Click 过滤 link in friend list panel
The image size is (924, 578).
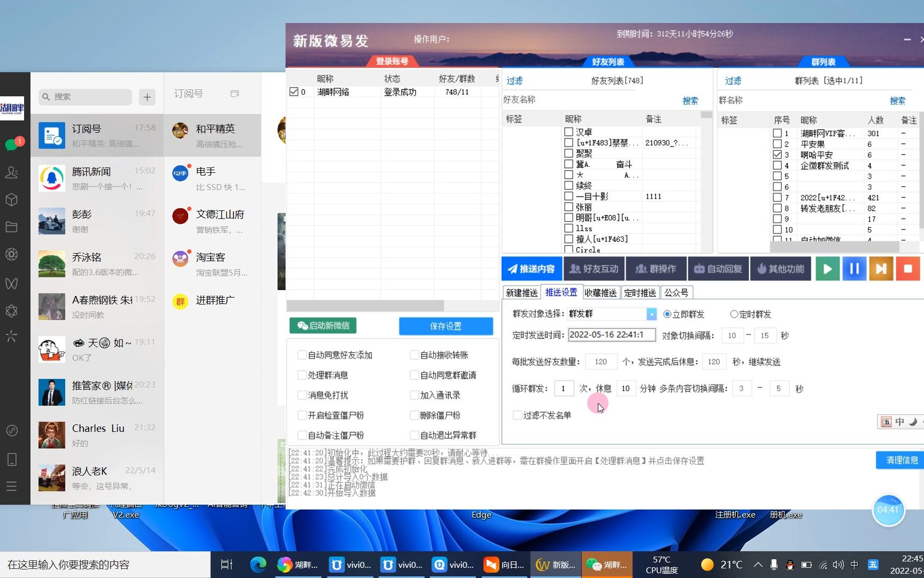[514, 81]
